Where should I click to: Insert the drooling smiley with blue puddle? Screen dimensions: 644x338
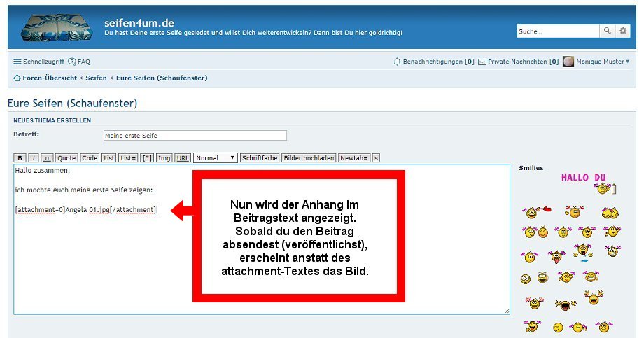click(x=583, y=252)
